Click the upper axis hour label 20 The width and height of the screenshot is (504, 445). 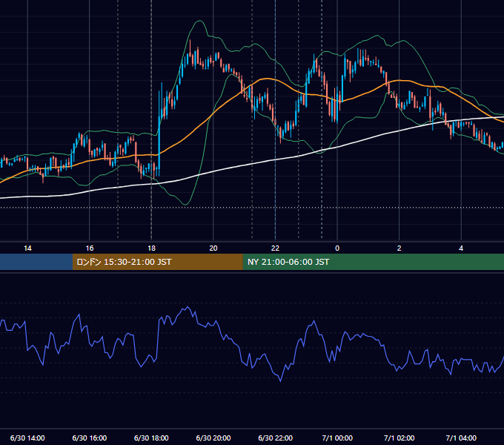coord(213,248)
